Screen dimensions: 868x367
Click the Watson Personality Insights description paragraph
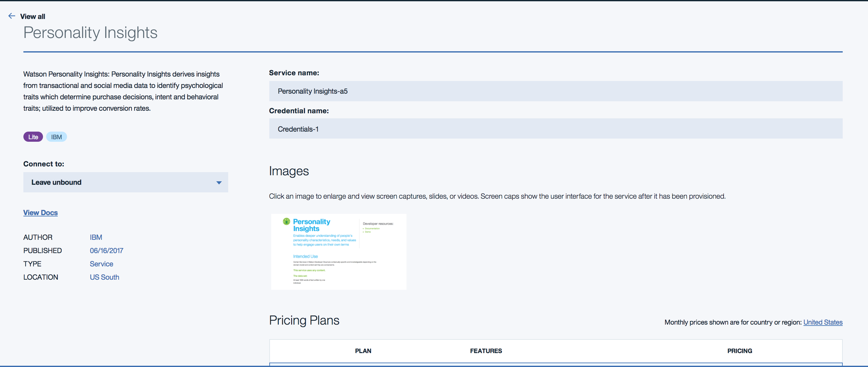[x=123, y=91]
